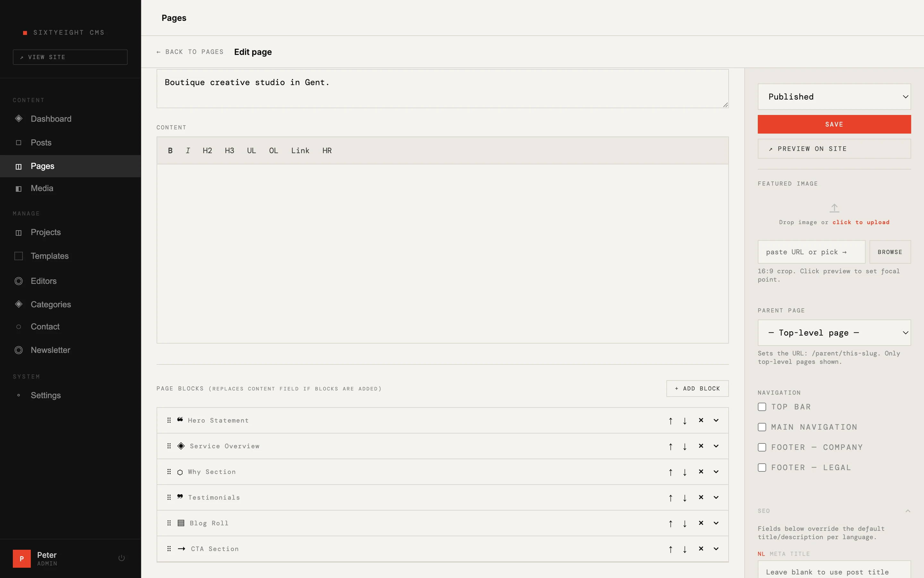Viewport: 924px width, 578px height.
Task: Click the View Site button
Action: [70, 57]
